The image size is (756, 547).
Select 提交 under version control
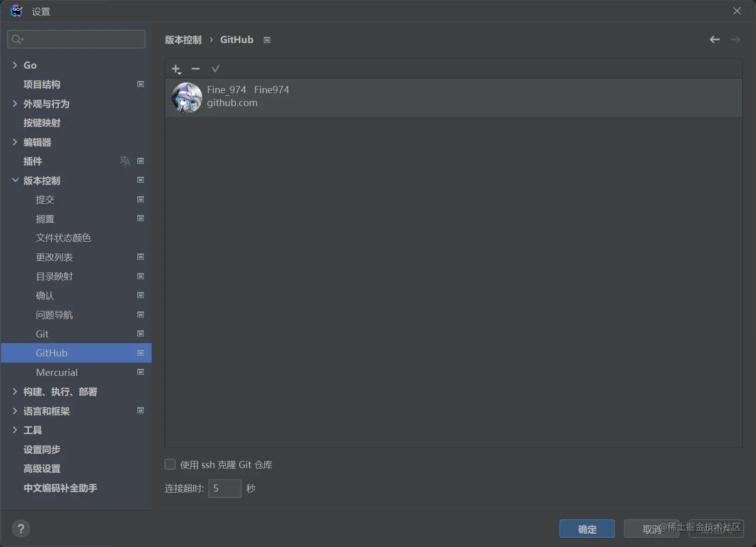45,200
